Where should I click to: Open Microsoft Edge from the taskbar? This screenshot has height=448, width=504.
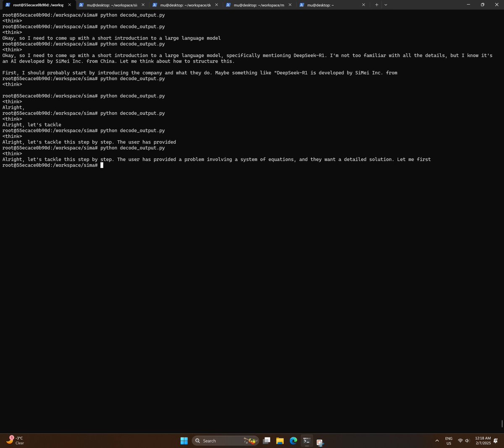(x=294, y=441)
